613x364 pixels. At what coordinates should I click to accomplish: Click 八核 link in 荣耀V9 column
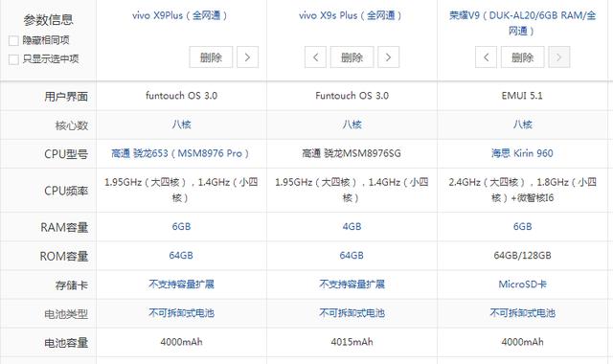pyautogui.click(x=522, y=125)
